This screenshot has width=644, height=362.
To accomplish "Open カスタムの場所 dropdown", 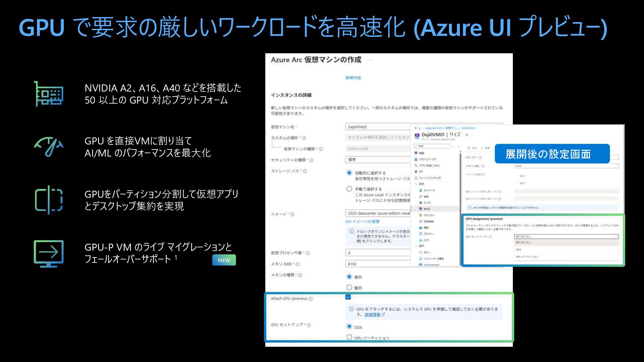I will (x=378, y=138).
